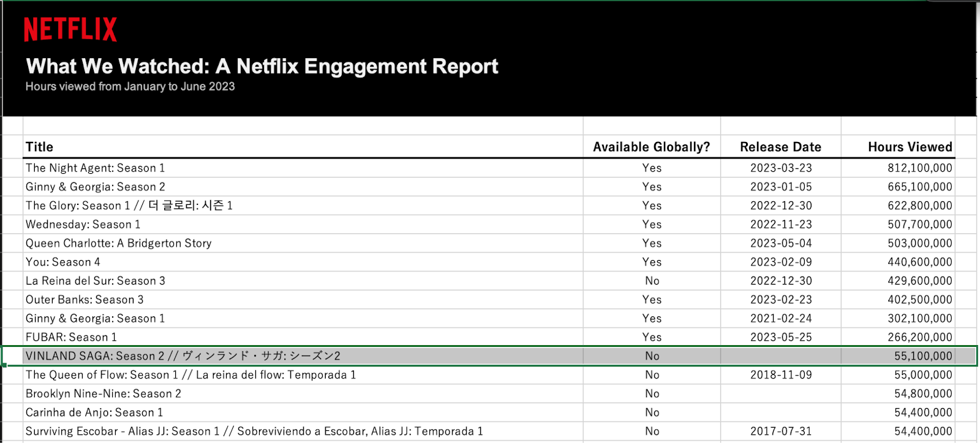Select hours viewed value 55,000,000

[898, 375]
